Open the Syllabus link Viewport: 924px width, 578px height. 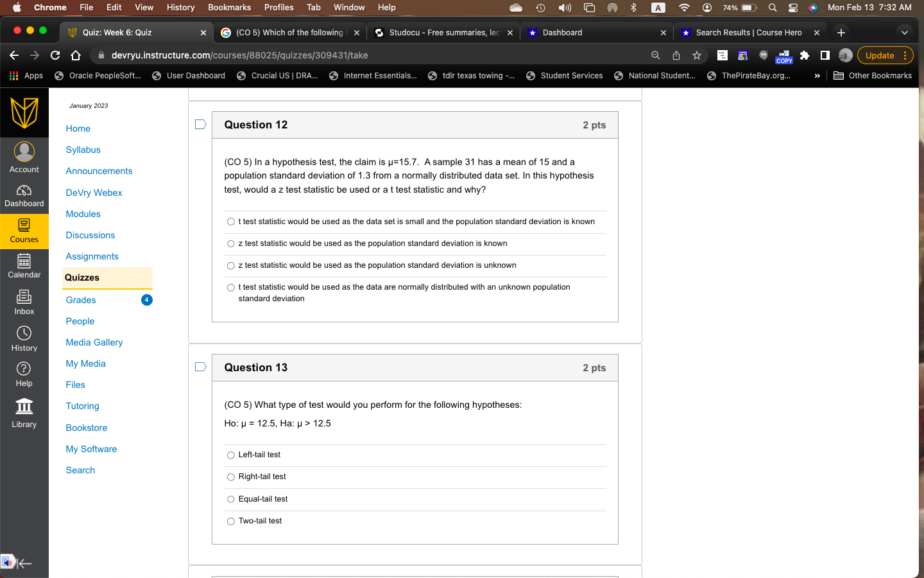tap(83, 150)
